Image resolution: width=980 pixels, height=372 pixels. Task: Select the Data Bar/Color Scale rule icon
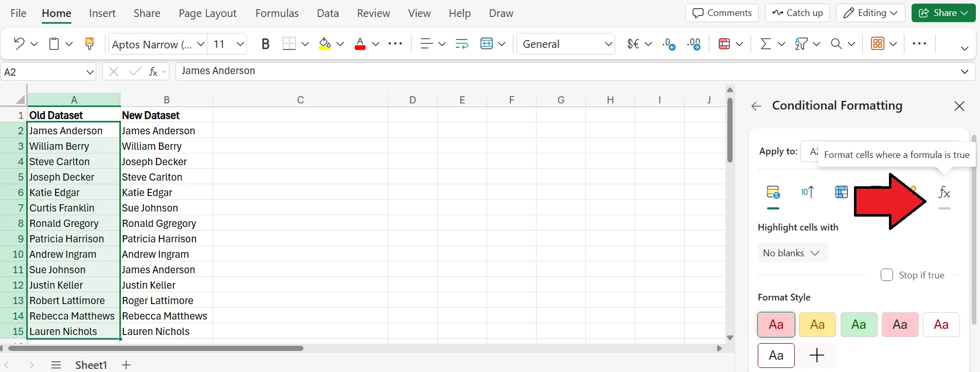point(842,192)
